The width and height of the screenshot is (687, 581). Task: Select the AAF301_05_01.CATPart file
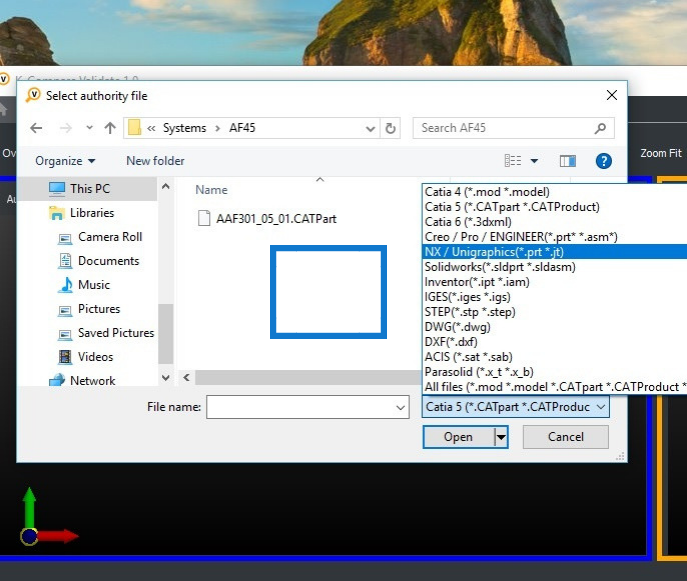click(276, 217)
